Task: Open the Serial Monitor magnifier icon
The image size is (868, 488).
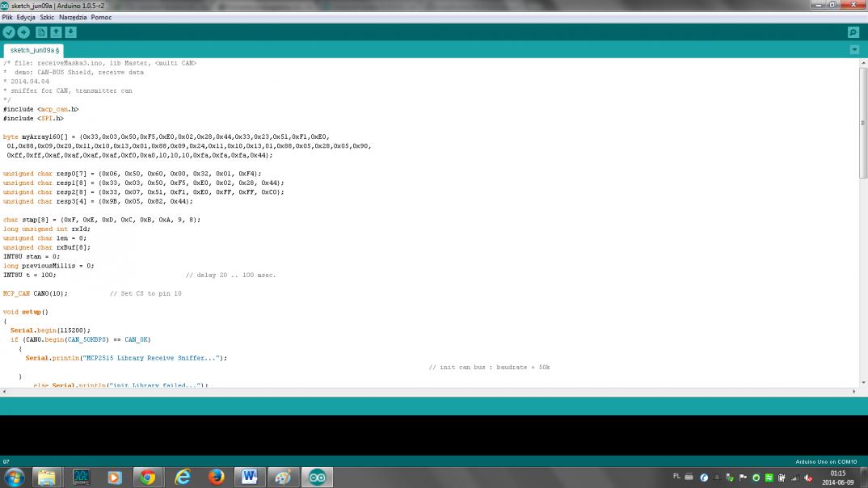Action: (x=853, y=32)
